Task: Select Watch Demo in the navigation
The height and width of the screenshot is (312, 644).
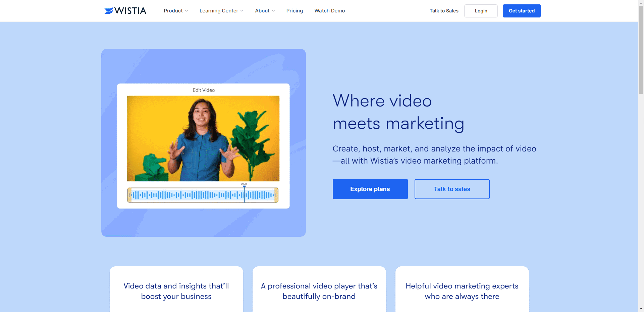Action: (329, 11)
